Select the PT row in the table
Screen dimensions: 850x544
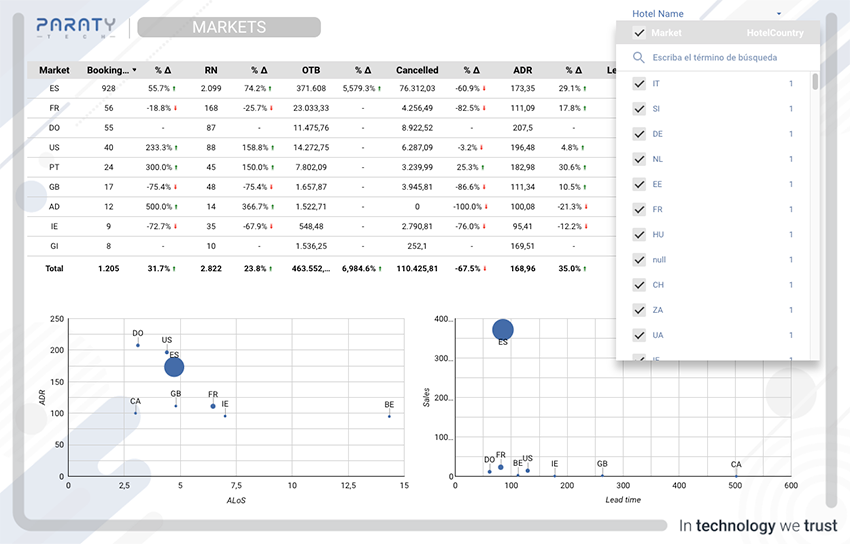tap(320, 167)
